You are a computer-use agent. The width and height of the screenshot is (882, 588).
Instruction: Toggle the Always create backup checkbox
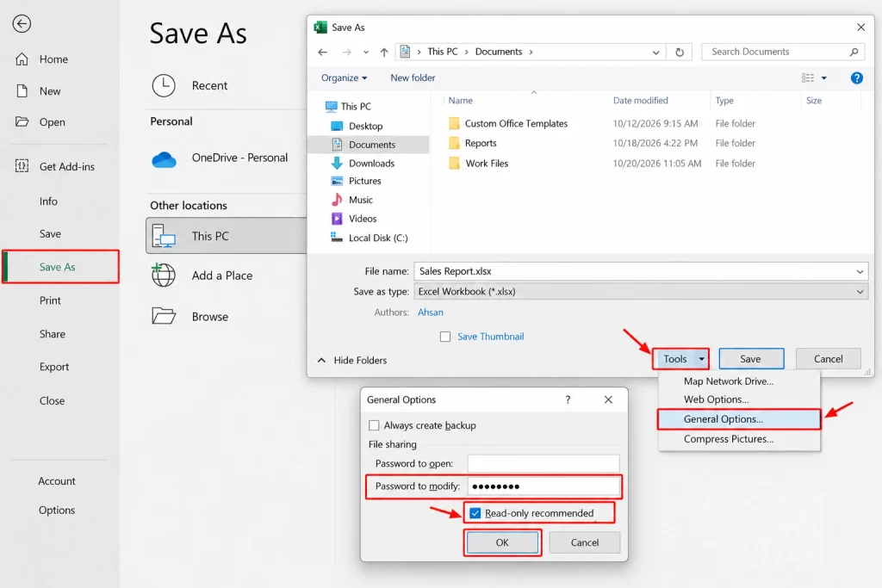(x=374, y=425)
